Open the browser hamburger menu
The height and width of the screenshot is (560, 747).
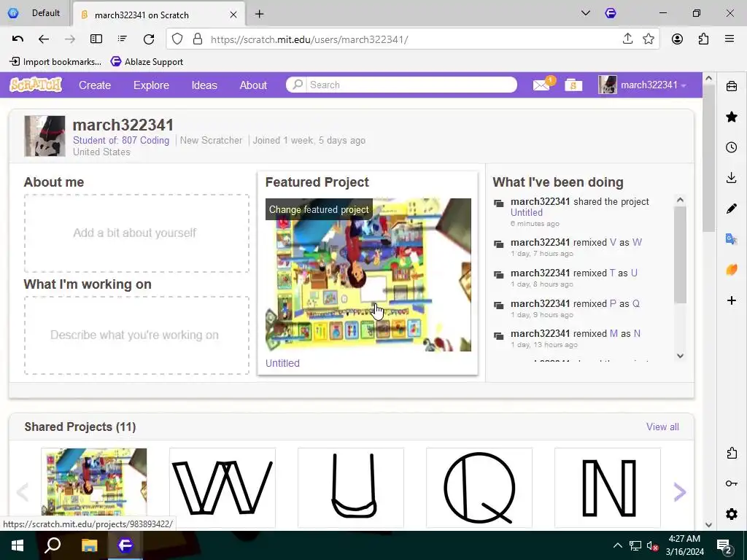pyautogui.click(x=729, y=39)
